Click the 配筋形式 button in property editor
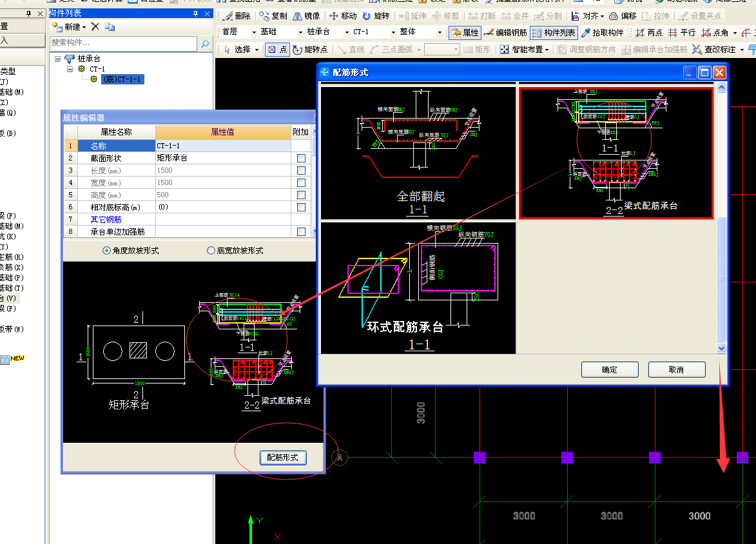 point(282,457)
